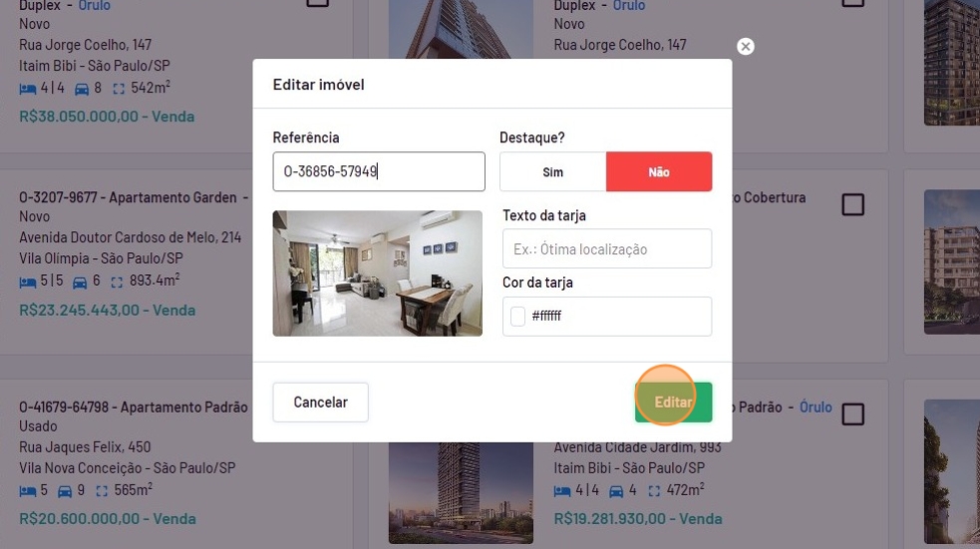
Task: Focus the Referência input field
Action: tap(379, 171)
